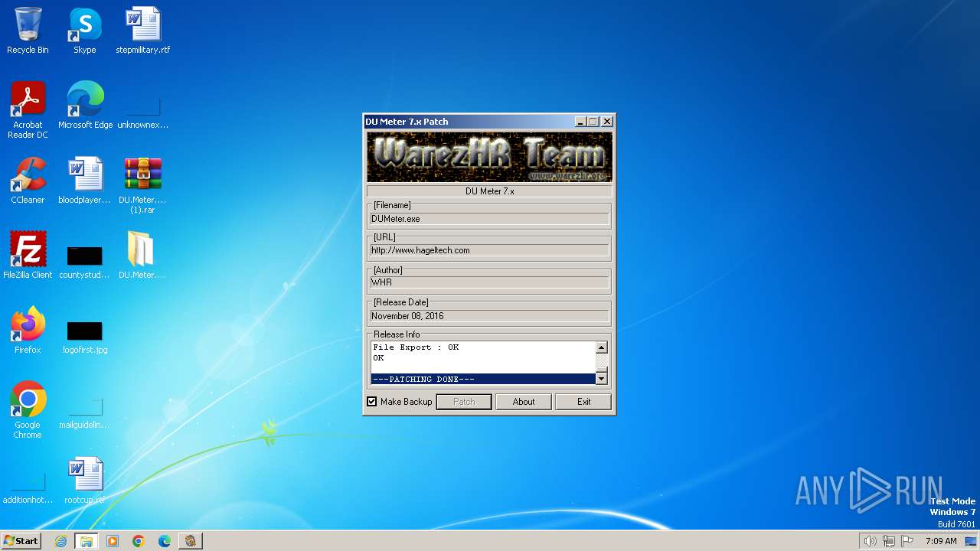
Task: Open Edge from the taskbar
Action: pyautogui.click(x=165, y=541)
